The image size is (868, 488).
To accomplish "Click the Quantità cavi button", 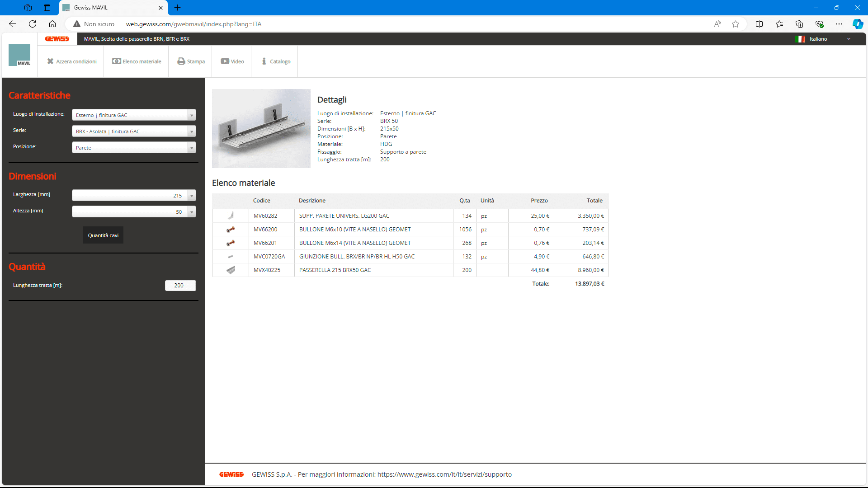I will (x=103, y=235).
